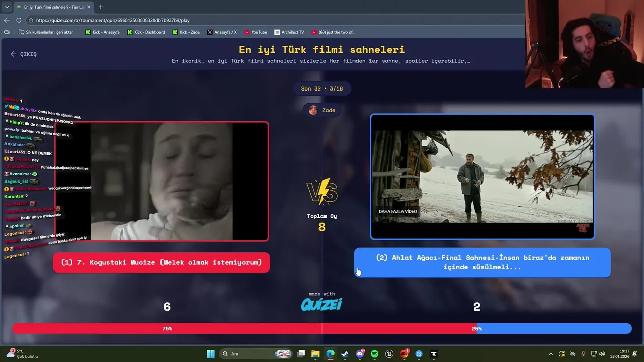644x362 pixels.
Task: Open Microsoft Edge from taskbar
Action: click(x=330, y=354)
